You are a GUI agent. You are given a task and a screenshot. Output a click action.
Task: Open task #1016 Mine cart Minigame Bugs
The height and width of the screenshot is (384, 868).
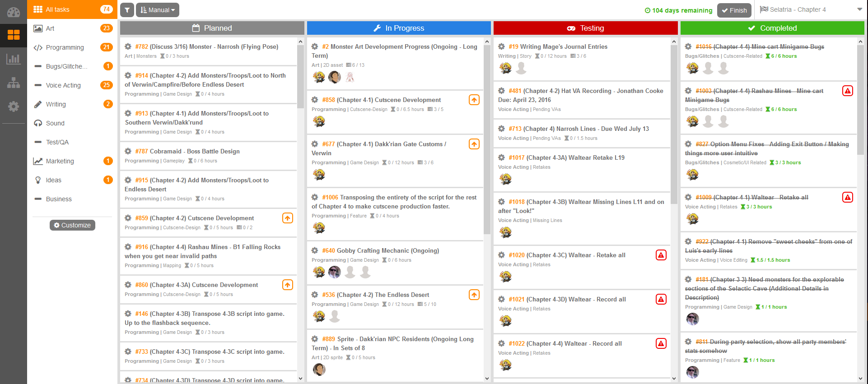[x=760, y=46]
